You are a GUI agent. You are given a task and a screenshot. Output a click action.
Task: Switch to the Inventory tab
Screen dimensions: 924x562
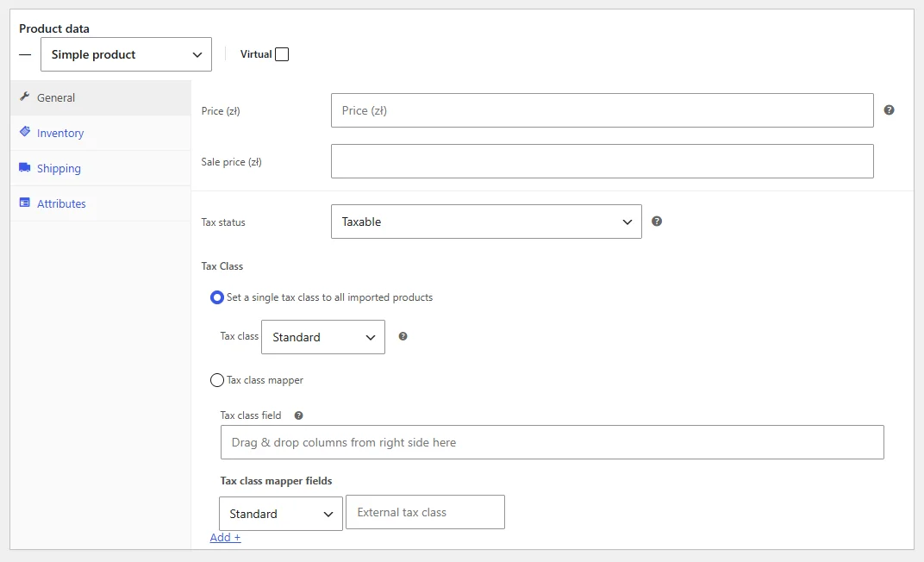[x=60, y=133]
